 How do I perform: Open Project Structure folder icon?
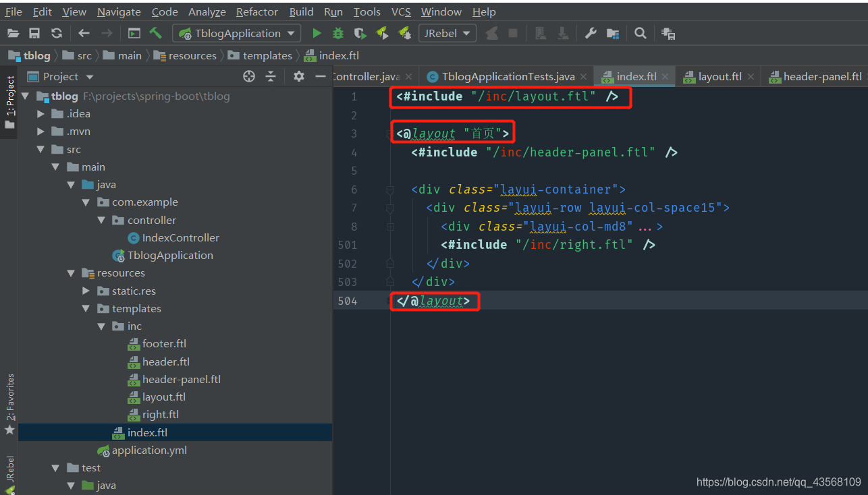613,33
